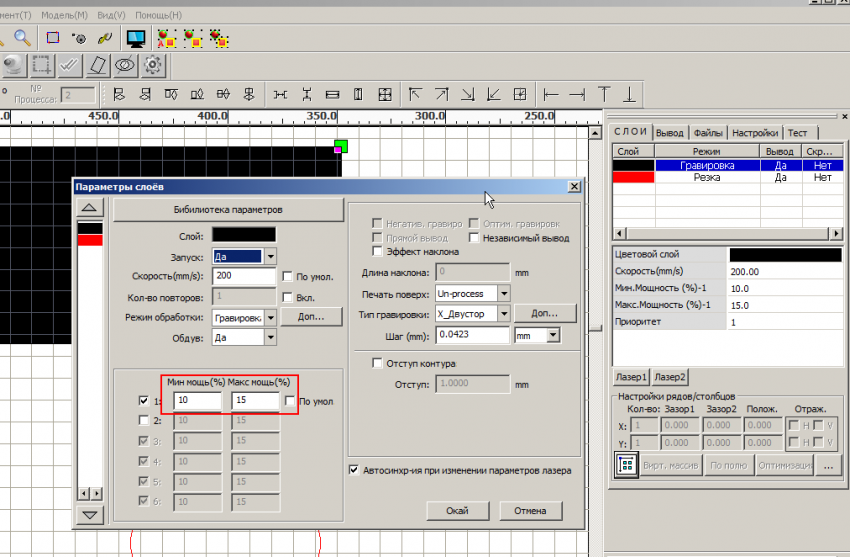Viewport: 850px width, 557px height.
Task: Enable the Независимый вывод checkbox
Action: pyautogui.click(x=475, y=238)
